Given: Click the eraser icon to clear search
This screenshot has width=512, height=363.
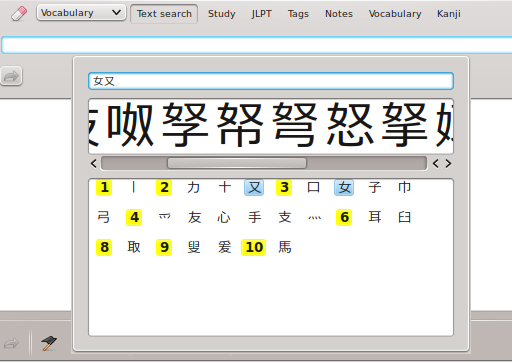Looking at the screenshot, I should [x=19, y=14].
